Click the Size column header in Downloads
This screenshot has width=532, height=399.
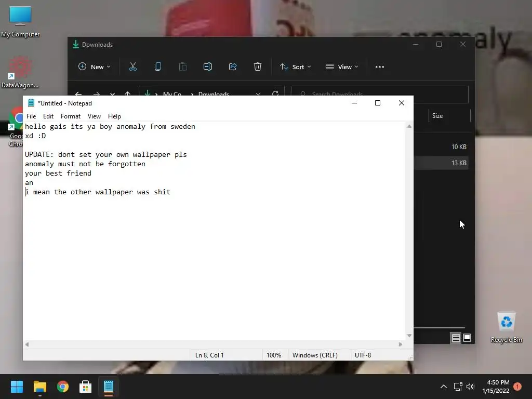pos(437,116)
